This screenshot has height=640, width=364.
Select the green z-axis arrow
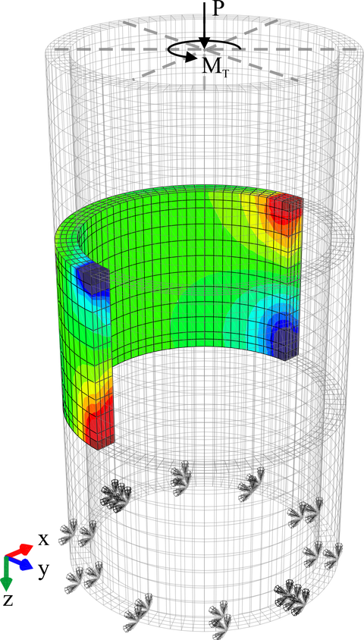(6, 573)
